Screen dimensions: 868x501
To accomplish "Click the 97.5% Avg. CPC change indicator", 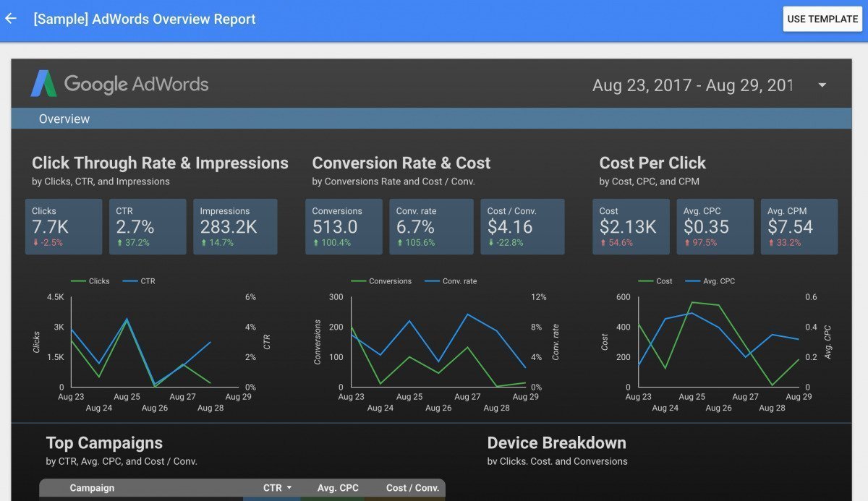I will coord(700,243).
